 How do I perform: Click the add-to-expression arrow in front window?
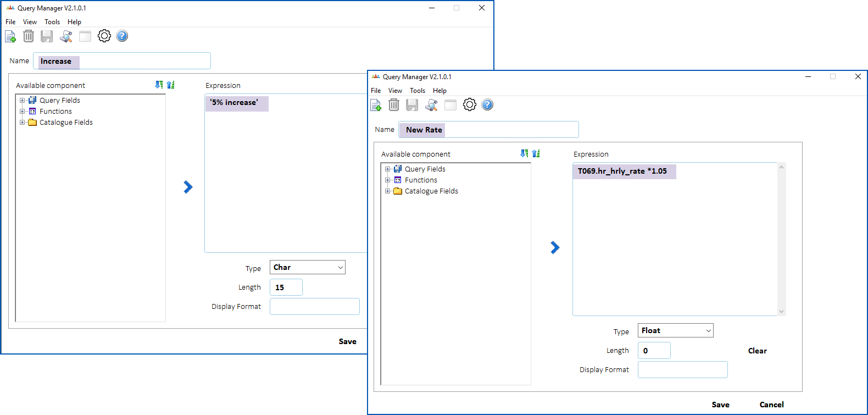555,247
